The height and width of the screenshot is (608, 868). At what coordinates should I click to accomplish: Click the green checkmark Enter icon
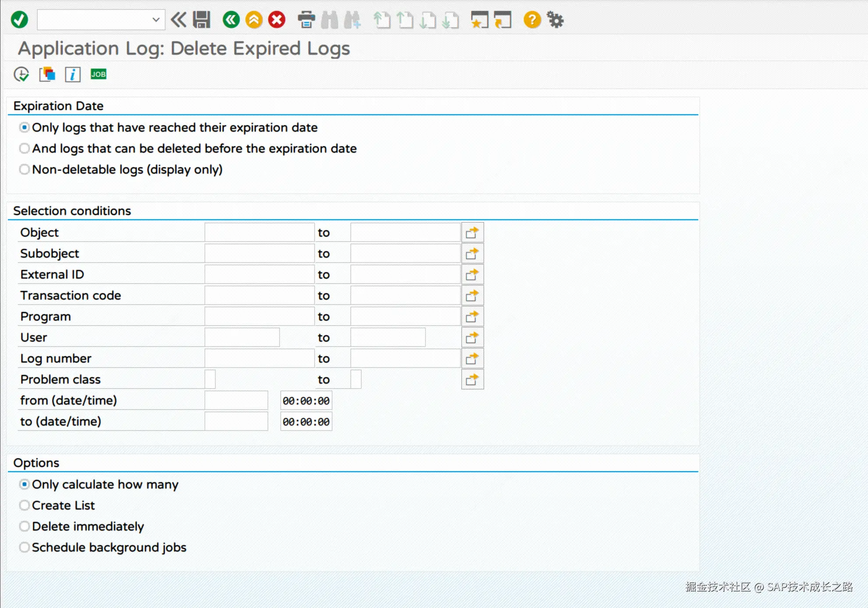pos(19,20)
